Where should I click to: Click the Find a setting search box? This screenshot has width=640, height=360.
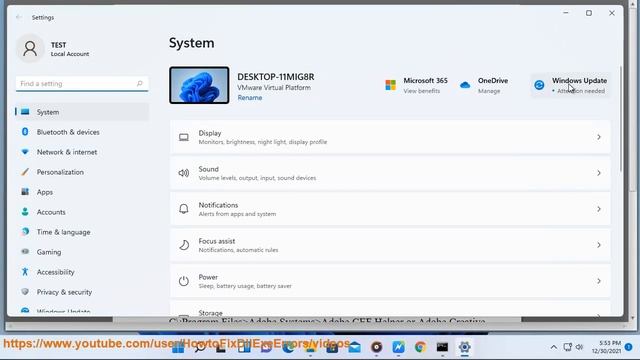coord(82,84)
